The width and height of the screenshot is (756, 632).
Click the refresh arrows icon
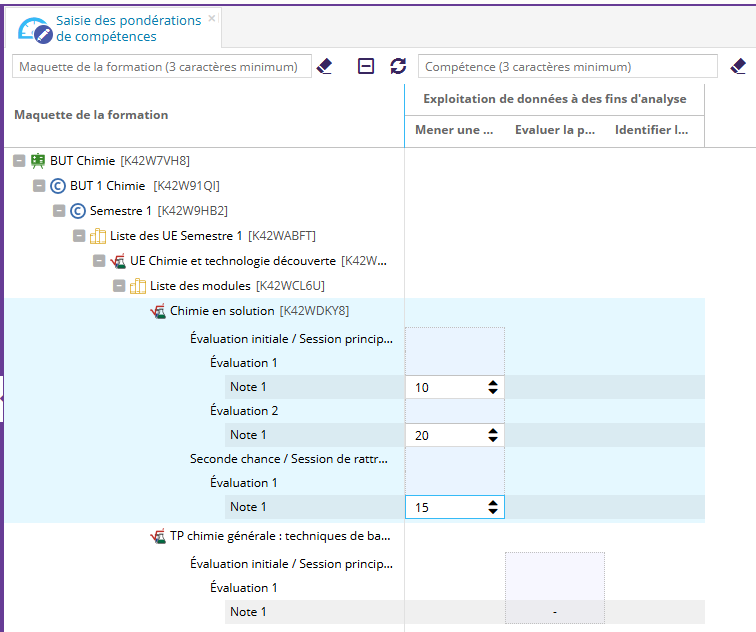click(x=398, y=66)
